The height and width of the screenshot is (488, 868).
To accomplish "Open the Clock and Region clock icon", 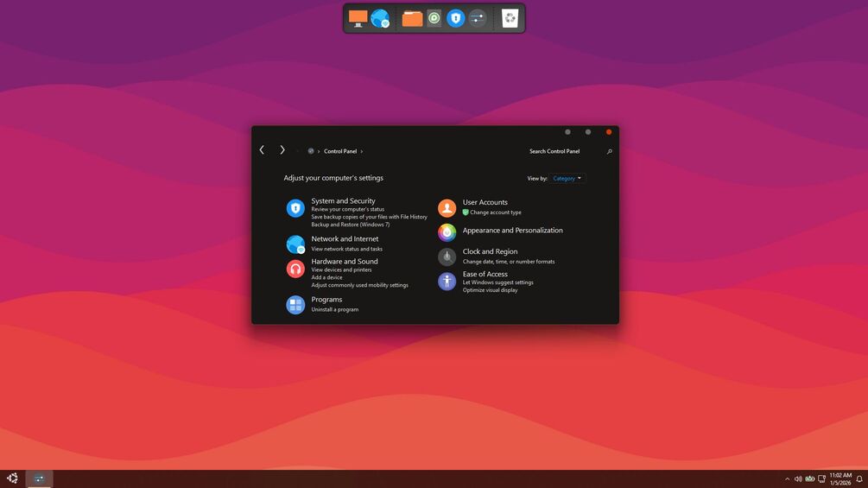I will [447, 257].
